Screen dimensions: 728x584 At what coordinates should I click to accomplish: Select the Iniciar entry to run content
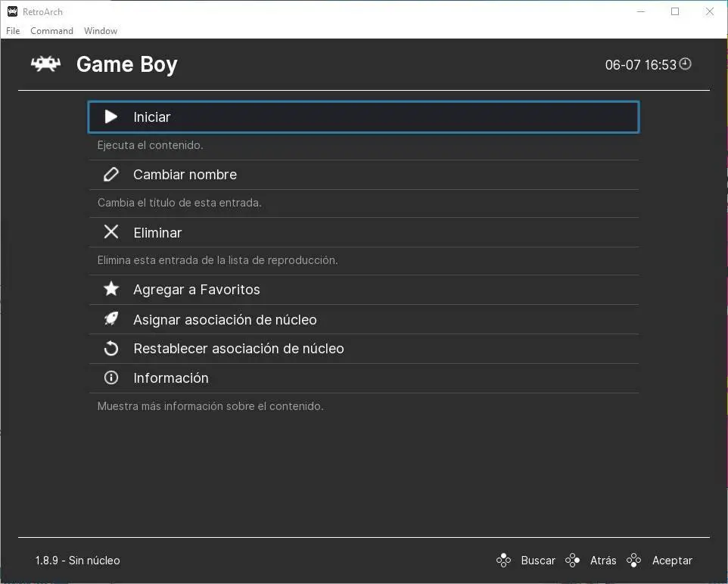364,117
